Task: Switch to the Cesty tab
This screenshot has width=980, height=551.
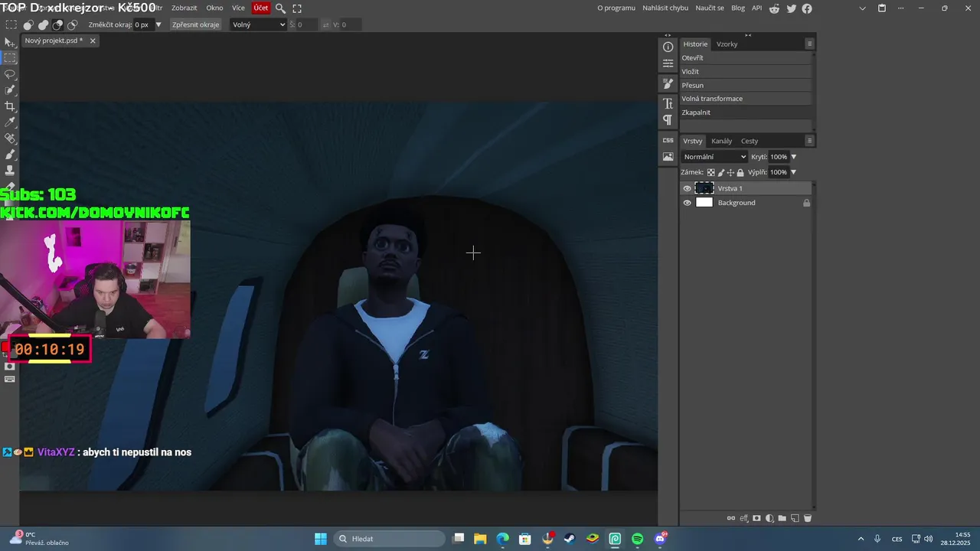Action: [750, 141]
